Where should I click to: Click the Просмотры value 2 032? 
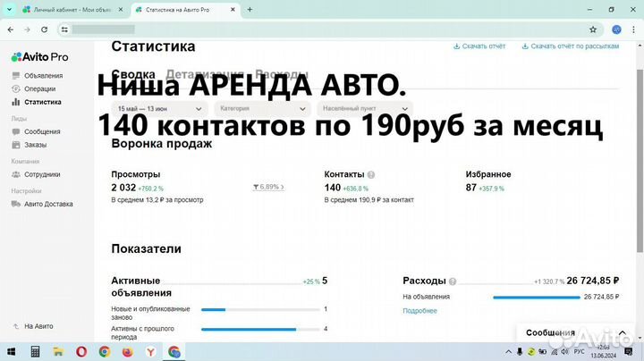[123, 188]
